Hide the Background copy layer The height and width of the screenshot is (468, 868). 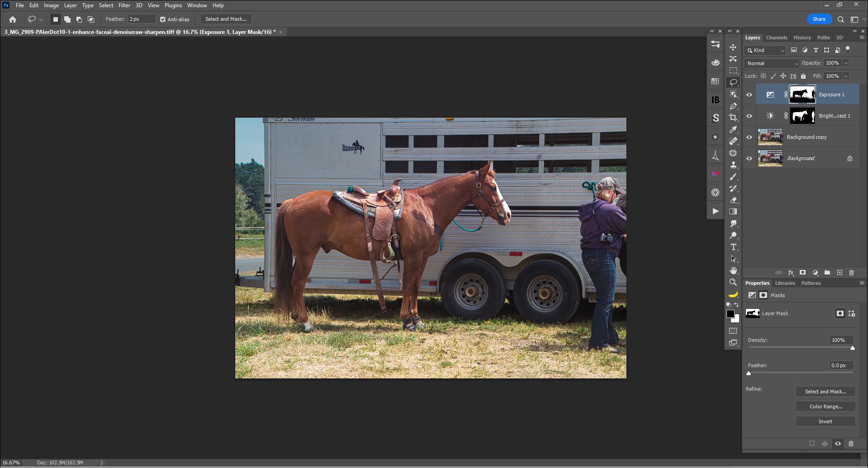[749, 137]
